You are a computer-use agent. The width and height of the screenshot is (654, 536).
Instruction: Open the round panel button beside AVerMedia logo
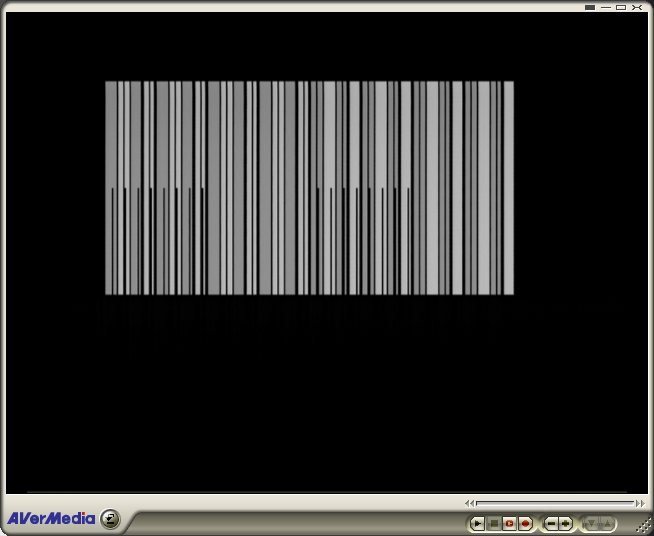tap(111, 519)
